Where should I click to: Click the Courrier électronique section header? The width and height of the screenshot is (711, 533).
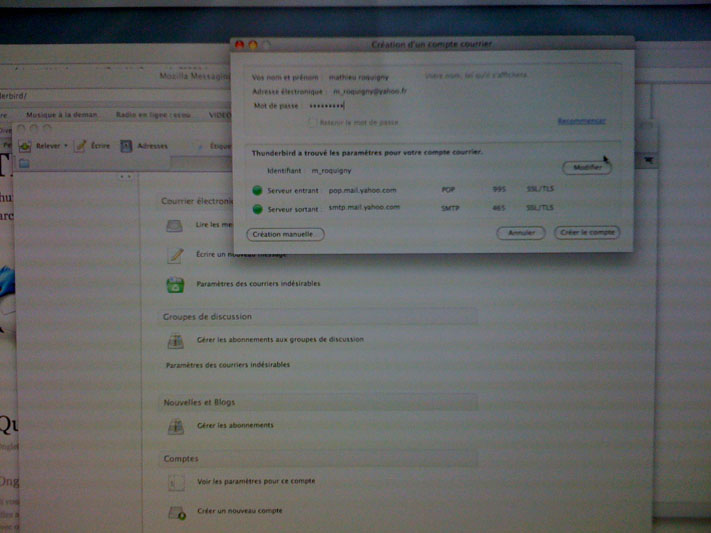coord(196,201)
